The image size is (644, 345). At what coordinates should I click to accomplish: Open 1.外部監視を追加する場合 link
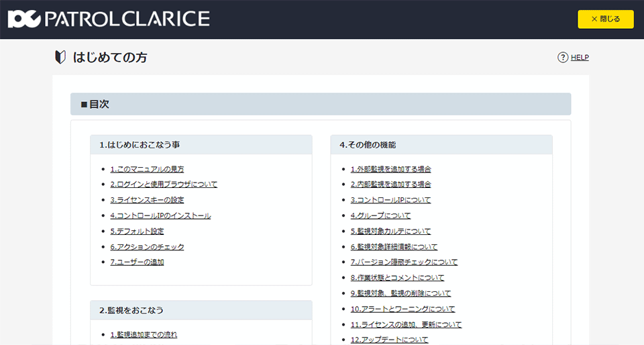(x=390, y=169)
